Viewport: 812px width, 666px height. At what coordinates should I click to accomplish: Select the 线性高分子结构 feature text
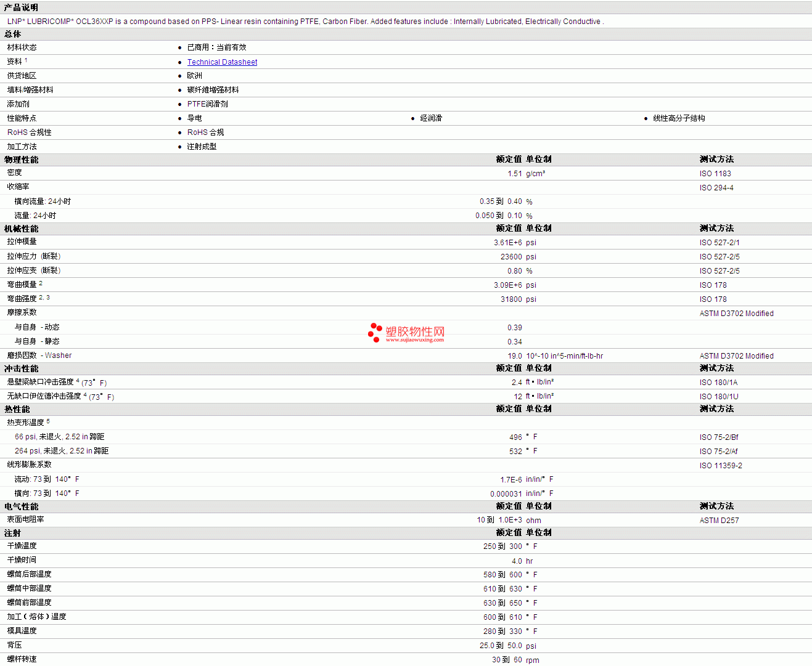point(679,118)
